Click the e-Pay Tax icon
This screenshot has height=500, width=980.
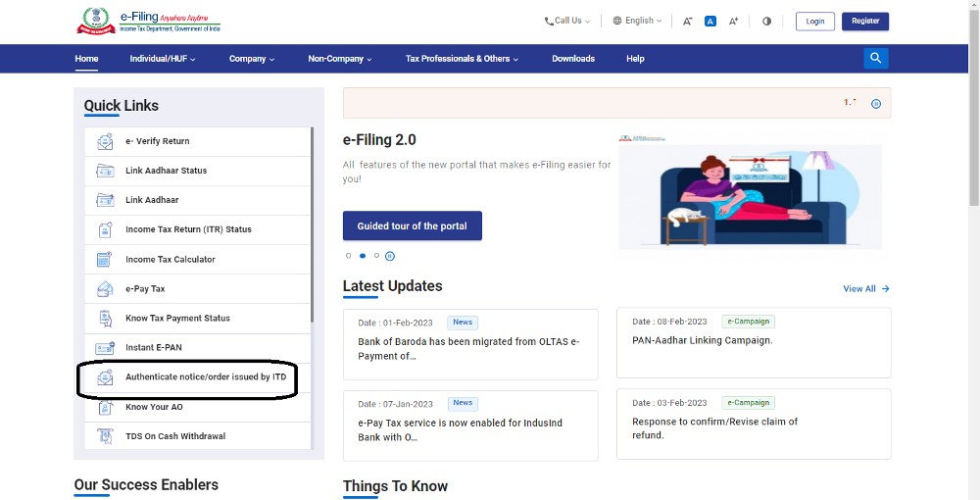(x=105, y=289)
